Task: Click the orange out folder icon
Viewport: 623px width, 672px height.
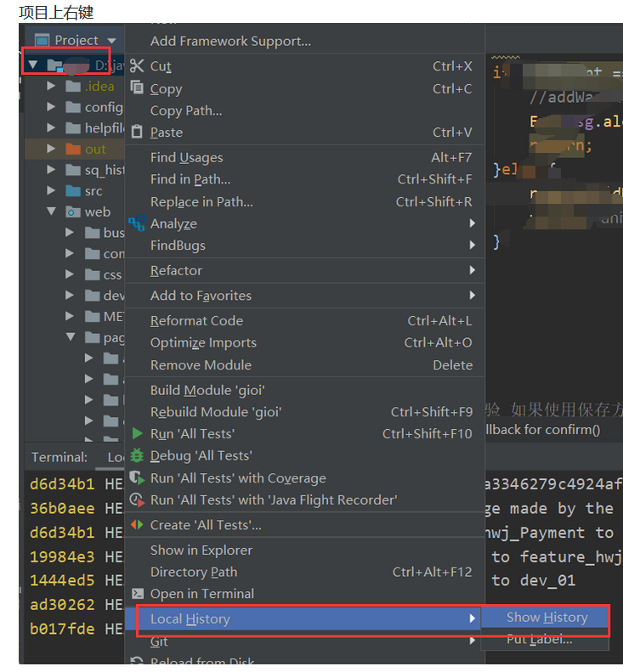Action: [73, 149]
